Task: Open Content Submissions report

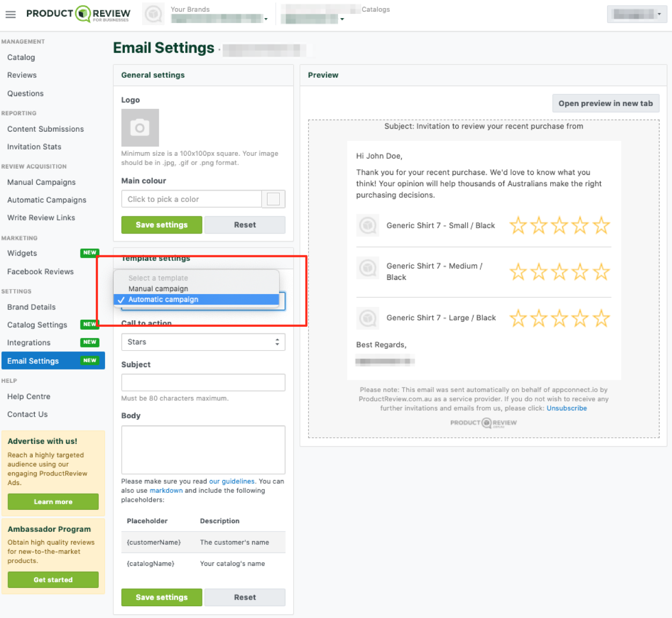Action: [46, 129]
